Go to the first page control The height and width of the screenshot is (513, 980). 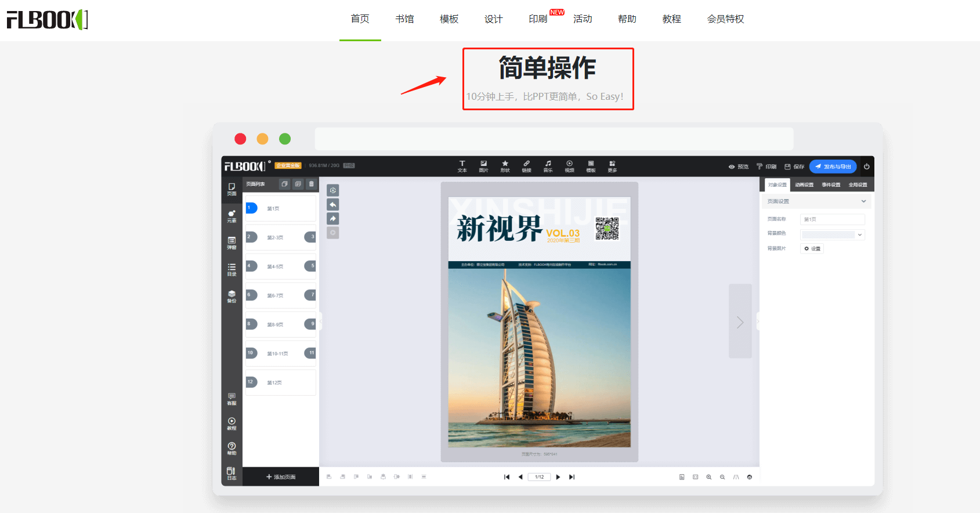[507, 477]
